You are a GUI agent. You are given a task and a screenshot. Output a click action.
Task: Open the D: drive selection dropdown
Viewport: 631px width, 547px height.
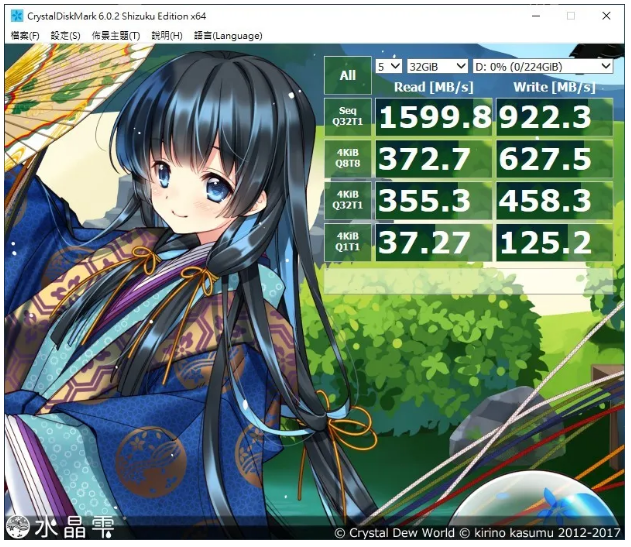coord(542,66)
